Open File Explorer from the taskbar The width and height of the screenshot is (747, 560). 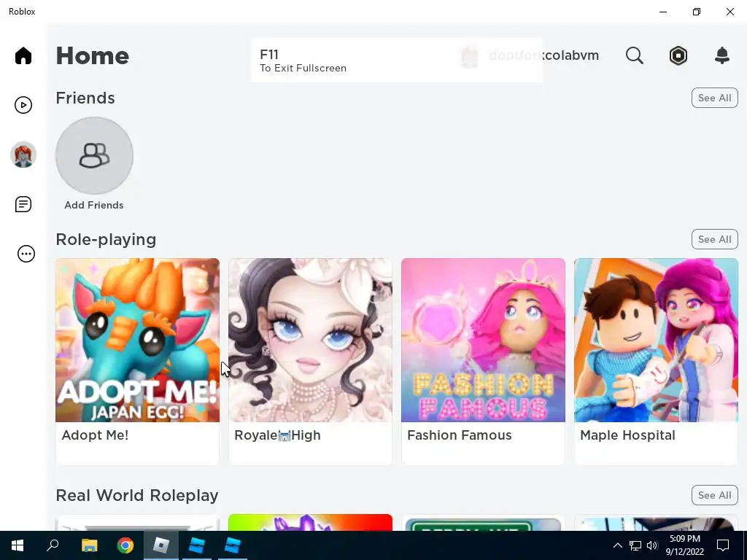[x=89, y=545]
